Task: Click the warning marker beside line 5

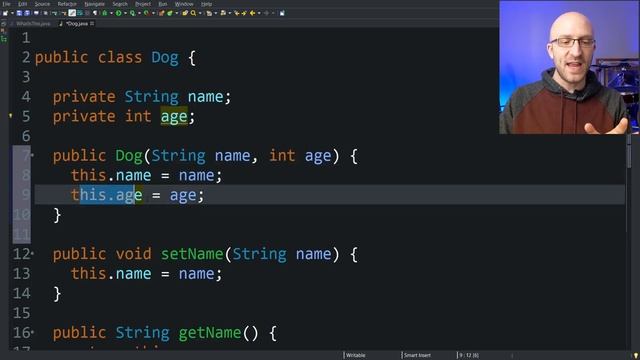Action: pos(11,116)
